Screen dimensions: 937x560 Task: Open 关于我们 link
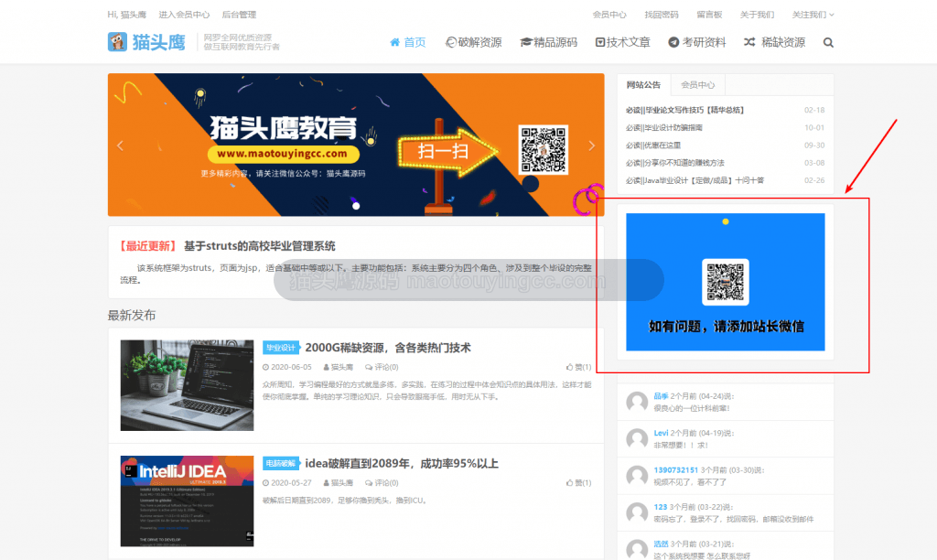(757, 15)
